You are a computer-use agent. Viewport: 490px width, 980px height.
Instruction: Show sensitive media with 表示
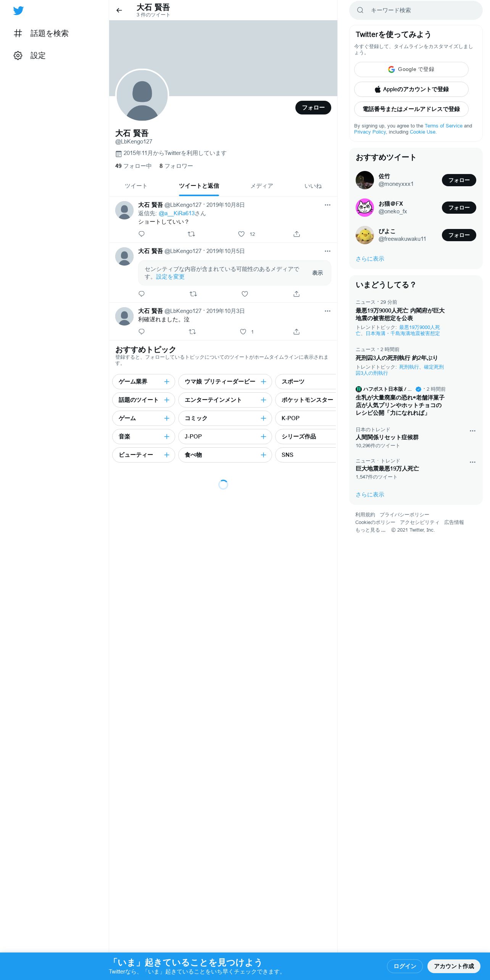pyautogui.click(x=318, y=273)
